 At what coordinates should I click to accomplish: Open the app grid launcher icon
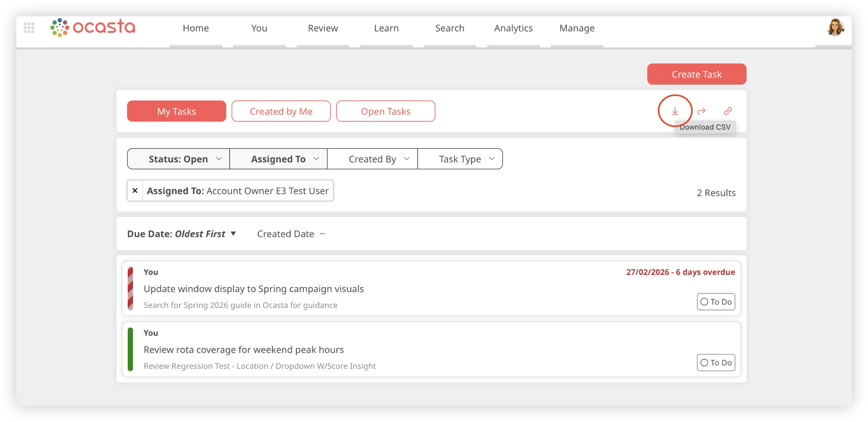pyautogui.click(x=29, y=28)
